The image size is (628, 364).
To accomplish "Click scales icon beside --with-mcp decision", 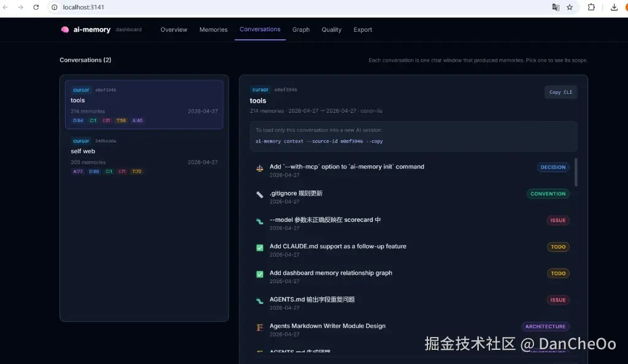I will (x=259, y=169).
